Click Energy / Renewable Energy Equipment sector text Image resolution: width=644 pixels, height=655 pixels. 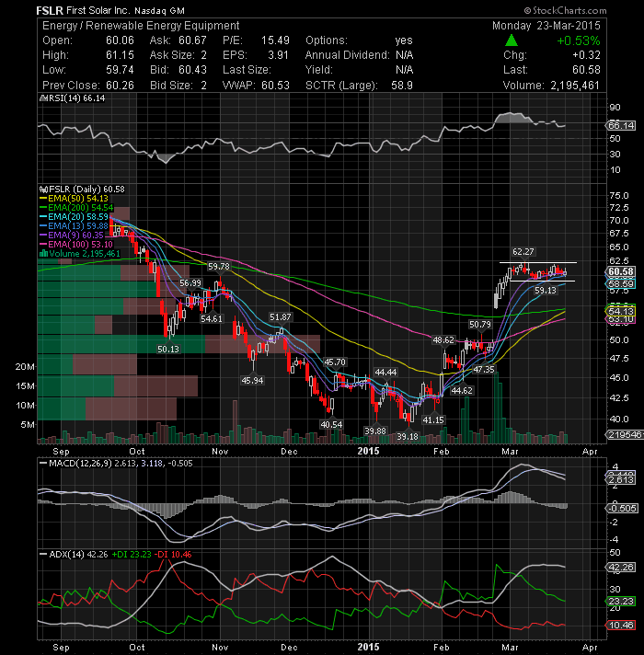pyautogui.click(x=141, y=26)
